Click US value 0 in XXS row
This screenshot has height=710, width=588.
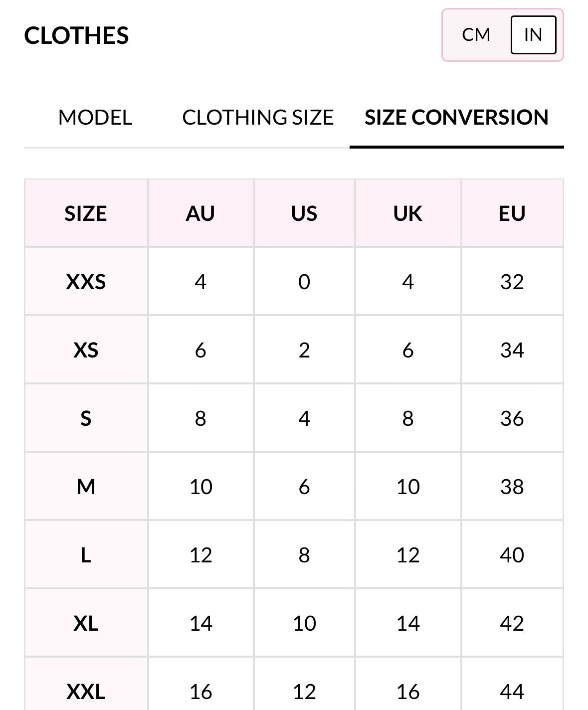[304, 282]
